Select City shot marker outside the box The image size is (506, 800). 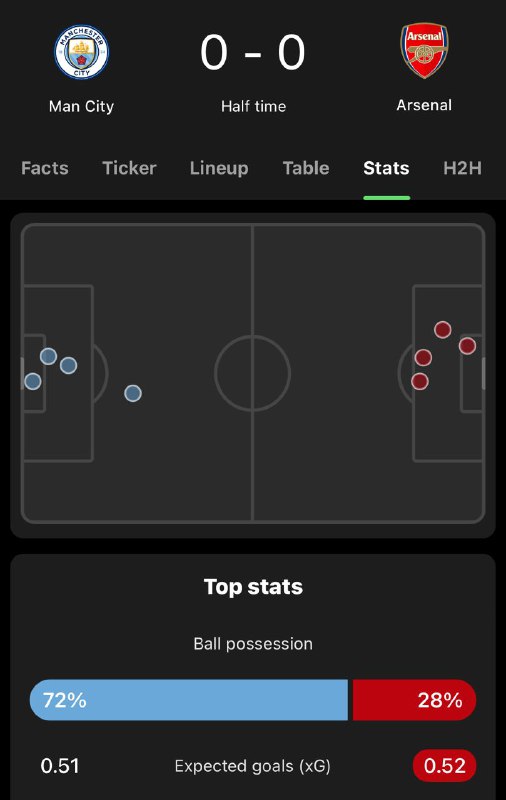click(133, 393)
